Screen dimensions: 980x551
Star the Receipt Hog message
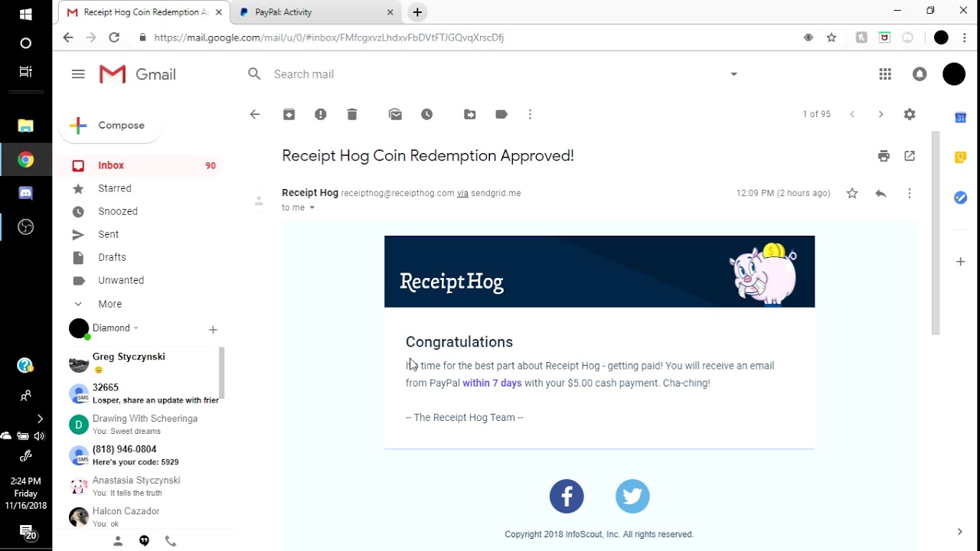(852, 194)
